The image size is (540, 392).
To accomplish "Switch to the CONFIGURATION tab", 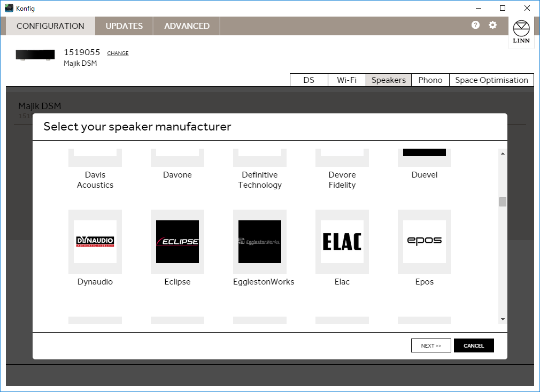I will (x=50, y=26).
